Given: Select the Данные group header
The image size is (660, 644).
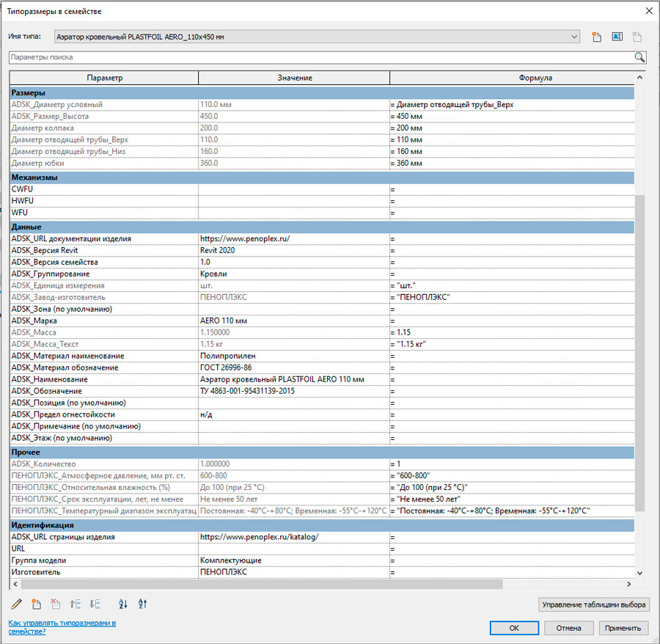Looking at the screenshot, I should click(x=322, y=227).
